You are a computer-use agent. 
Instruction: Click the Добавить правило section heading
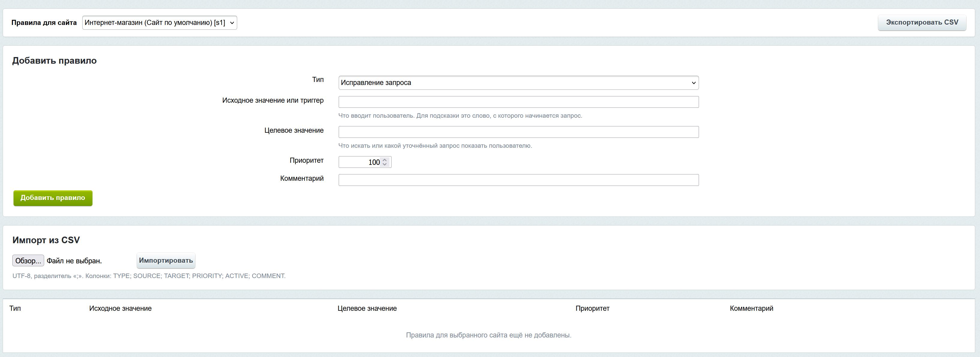(x=54, y=61)
